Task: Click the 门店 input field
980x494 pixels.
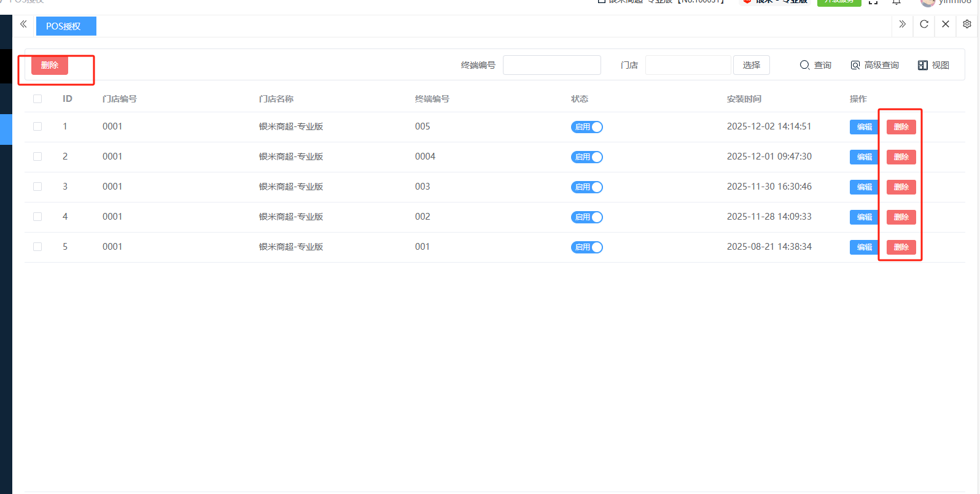Action: 688,65
